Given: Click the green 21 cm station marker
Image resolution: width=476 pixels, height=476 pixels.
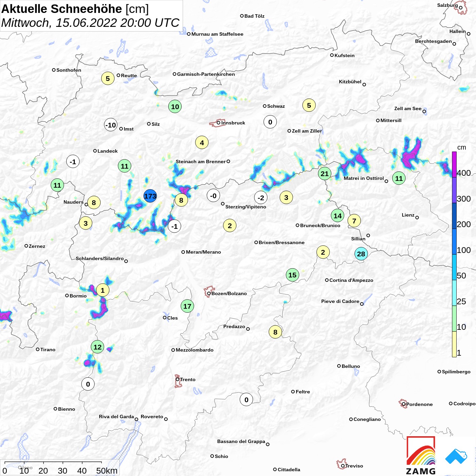Looking at the screenshot, I should (x=325, y=174).
